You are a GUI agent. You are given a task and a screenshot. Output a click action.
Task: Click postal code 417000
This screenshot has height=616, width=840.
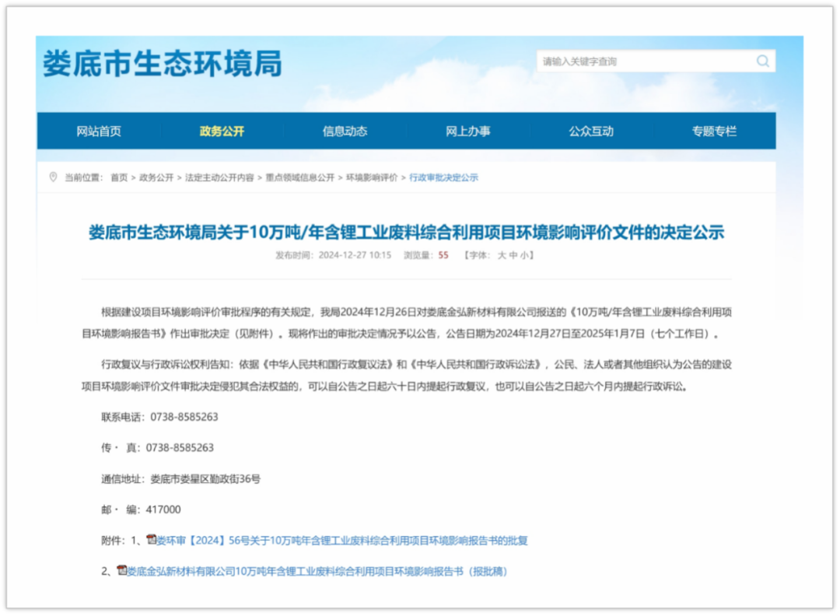point(163,510)
